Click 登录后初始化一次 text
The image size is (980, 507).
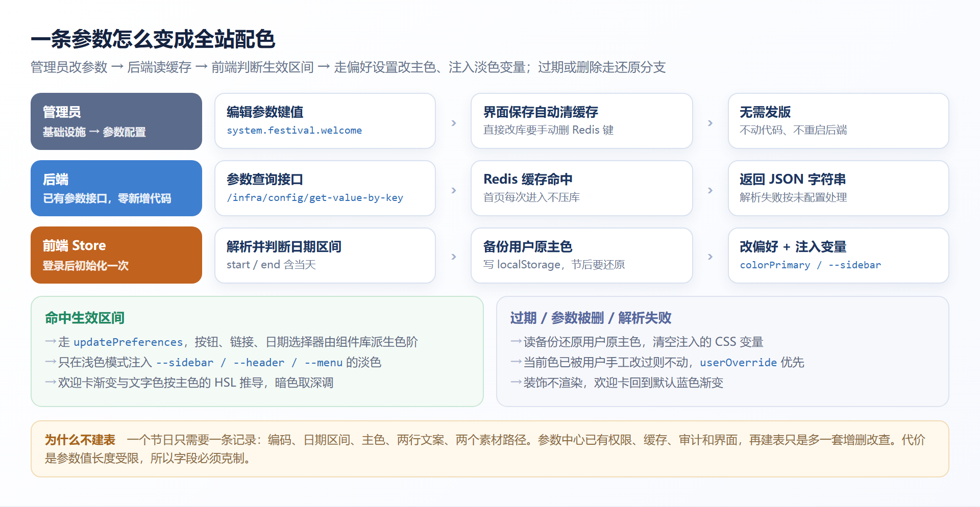point(86,266)
